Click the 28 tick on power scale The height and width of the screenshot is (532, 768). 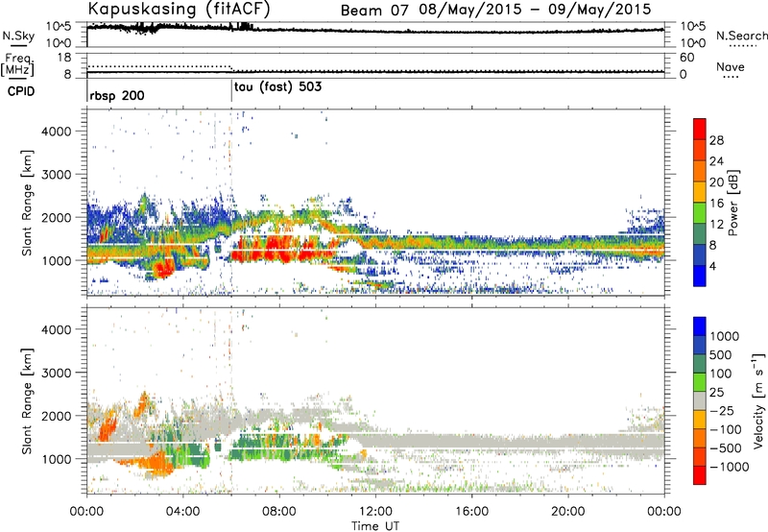click(x=716, y=140)
